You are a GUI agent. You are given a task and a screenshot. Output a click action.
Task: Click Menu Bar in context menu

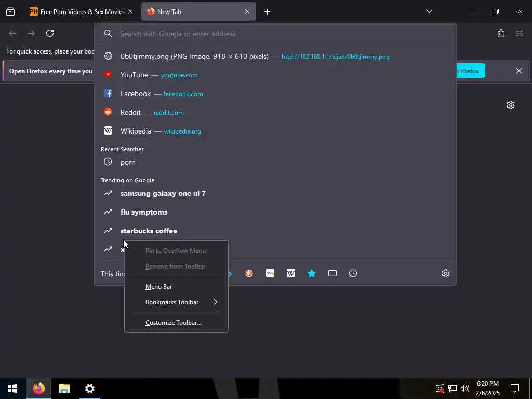click(x=176, y=287)
